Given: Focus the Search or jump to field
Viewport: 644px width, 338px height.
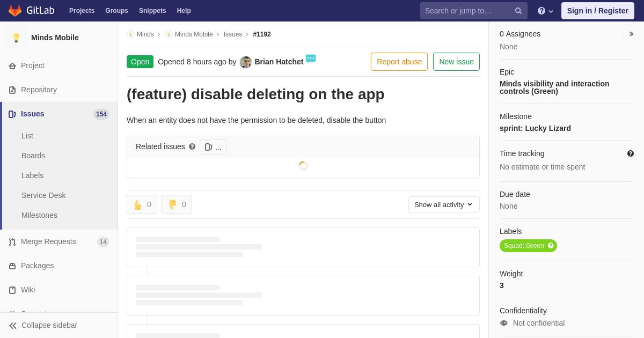Looking at the screenshot, I should [x=474, y=11].
